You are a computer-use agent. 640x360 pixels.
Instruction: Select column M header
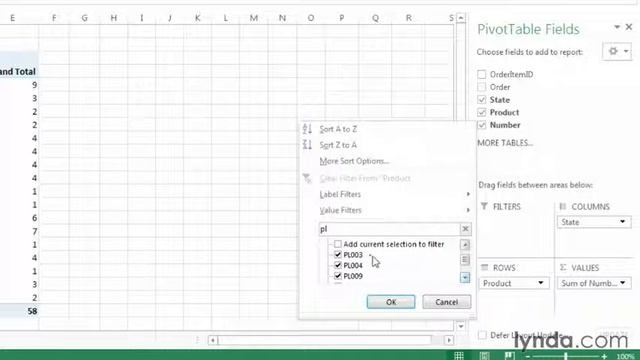pos(253,18)
